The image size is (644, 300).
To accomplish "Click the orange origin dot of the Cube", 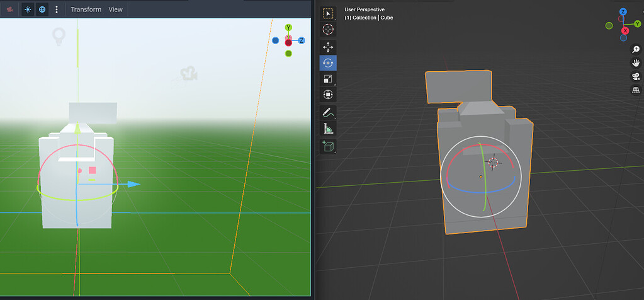I will tap(480, 176).
